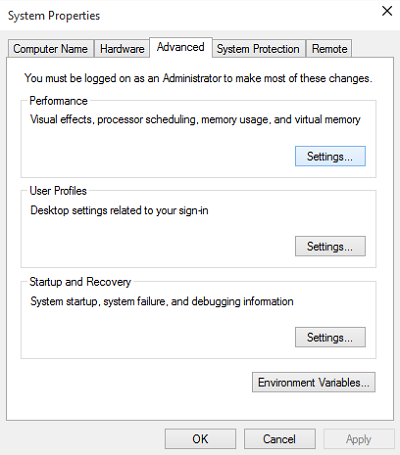Open the Hardware tab
Viewport: 400px width, 455px height.
(x=122, y=49)
